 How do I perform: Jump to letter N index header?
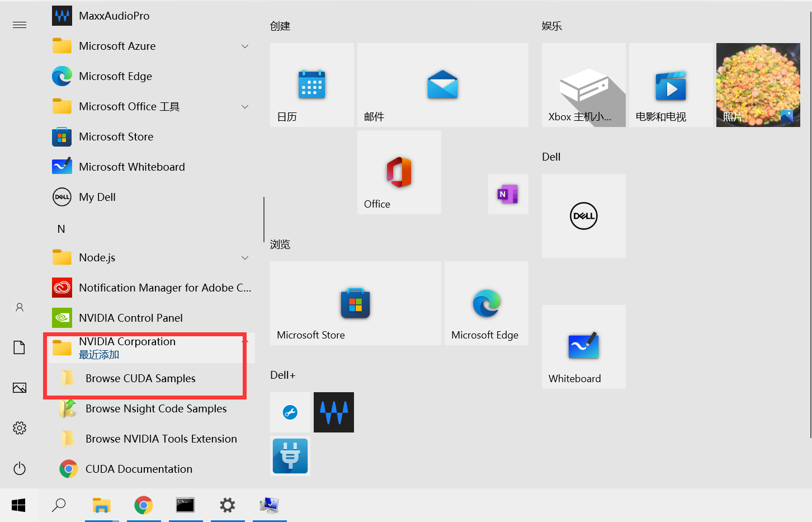point(62,229)
